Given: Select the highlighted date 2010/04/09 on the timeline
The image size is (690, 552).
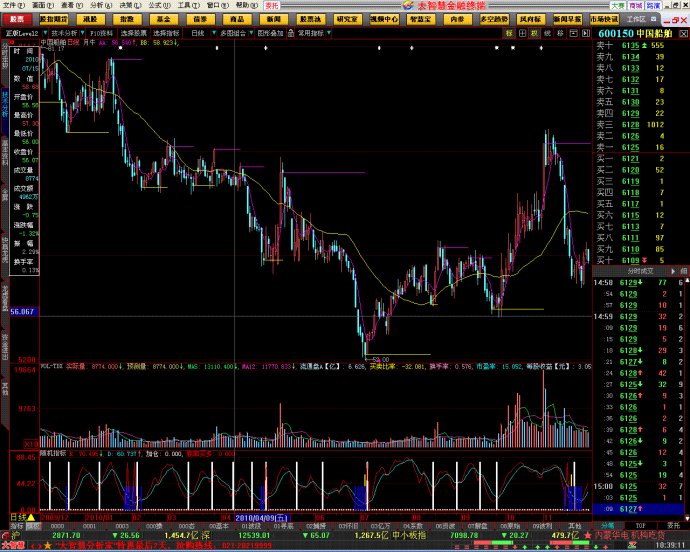Looking at the screenshot, I should [262, 518].
